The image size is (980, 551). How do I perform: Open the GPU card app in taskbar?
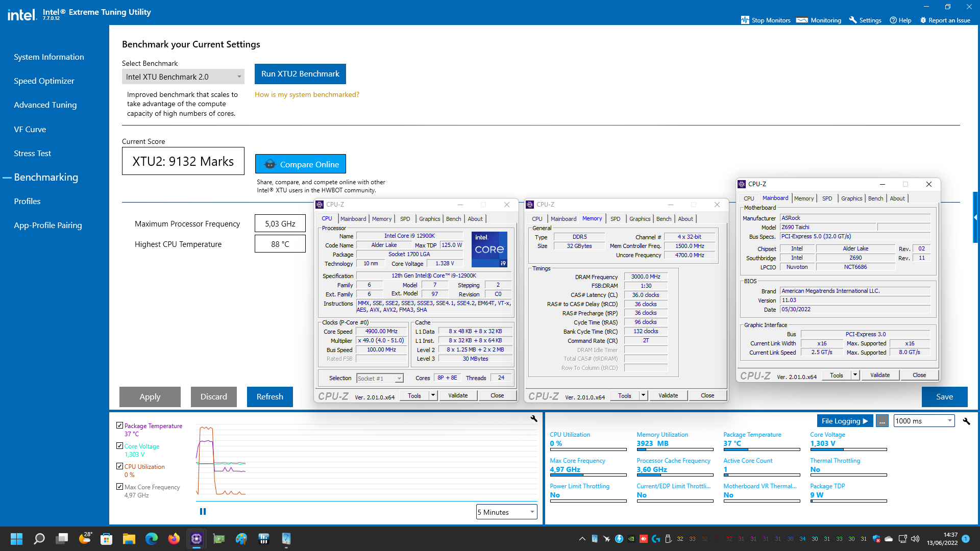coord(219,539)
